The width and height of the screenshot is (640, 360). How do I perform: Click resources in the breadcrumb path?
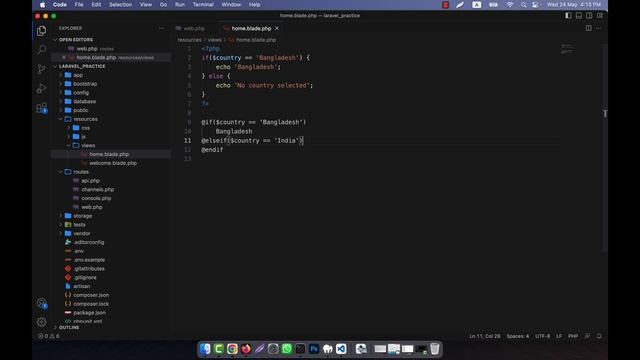pos(189,40)
